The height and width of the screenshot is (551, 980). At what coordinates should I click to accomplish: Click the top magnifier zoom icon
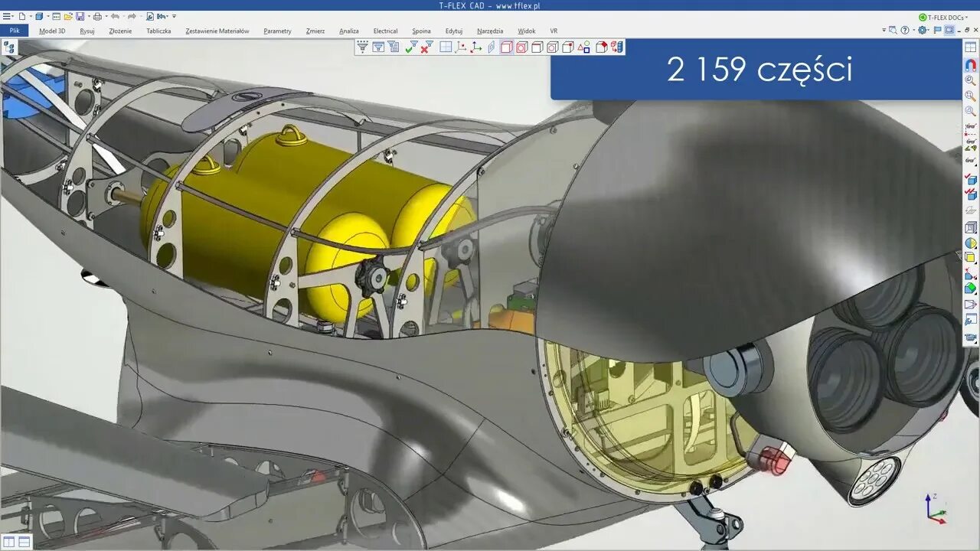point(971,80)
